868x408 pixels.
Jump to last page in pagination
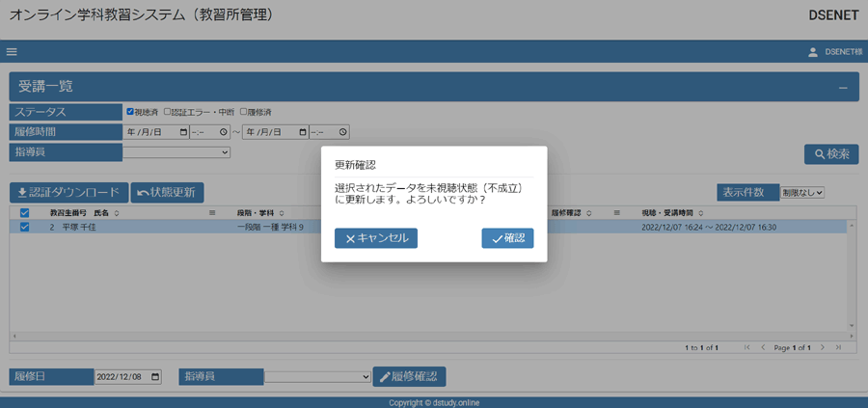(838, 347)
